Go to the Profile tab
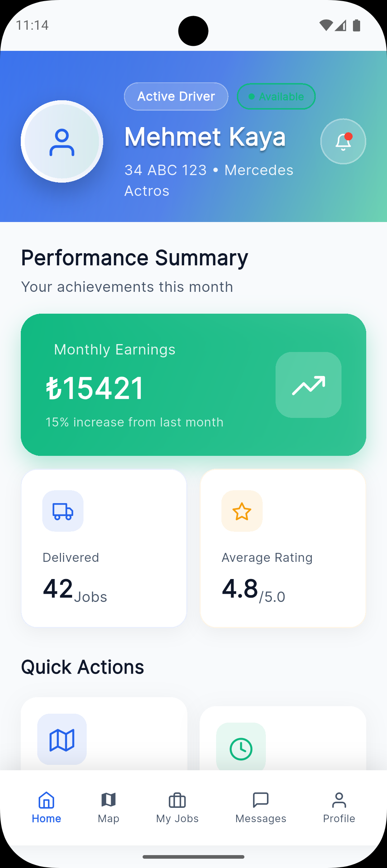The height and width of the screenshot is (868, 387). tap(339, 807)
